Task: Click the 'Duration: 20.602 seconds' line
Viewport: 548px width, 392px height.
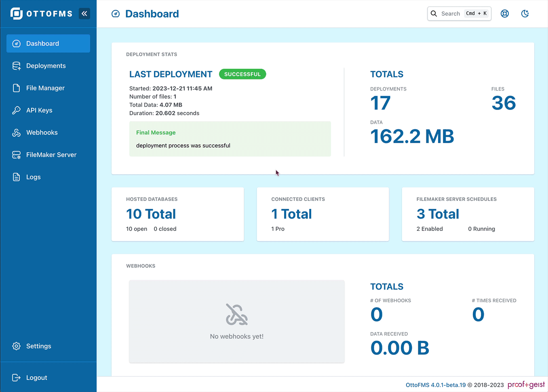Action: tap(164, 114)
